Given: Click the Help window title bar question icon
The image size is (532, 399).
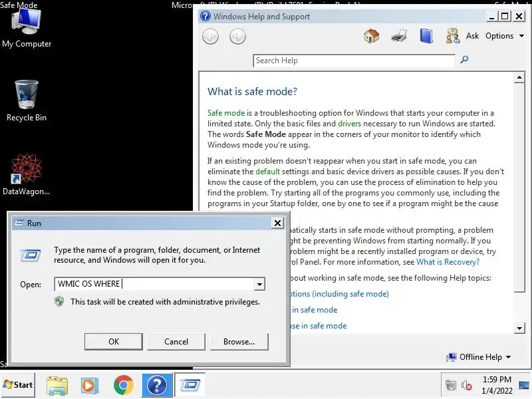Looking at the screenshot, I should (205, 16).
